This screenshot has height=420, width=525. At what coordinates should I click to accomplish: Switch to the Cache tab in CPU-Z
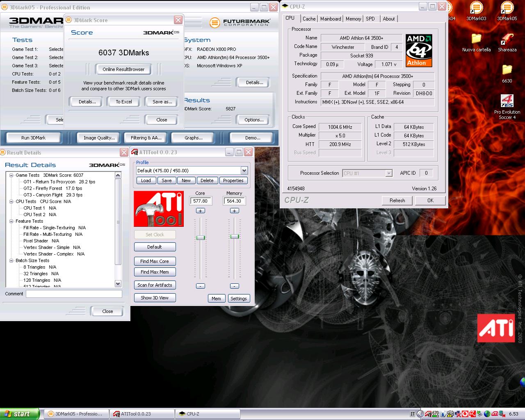[309, 19]
